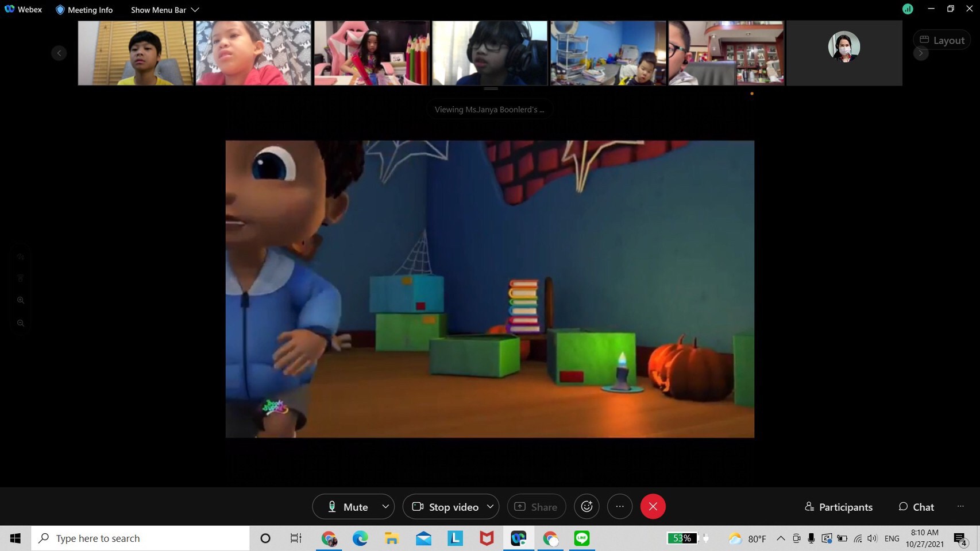The width and height of the screenshot is (980, 551).
Task: Click the Share content button
Action: pyautogui.click(x=536, y=507)
